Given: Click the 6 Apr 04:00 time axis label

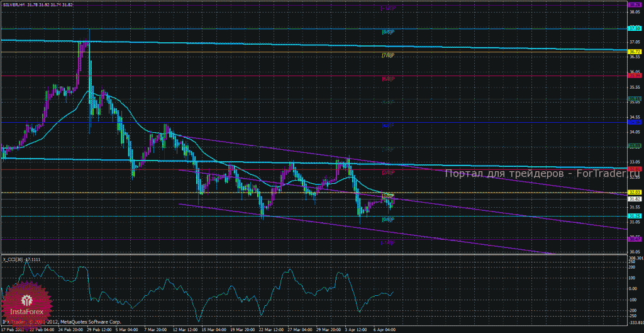Looking at the screenshot, I should [384, 330].
